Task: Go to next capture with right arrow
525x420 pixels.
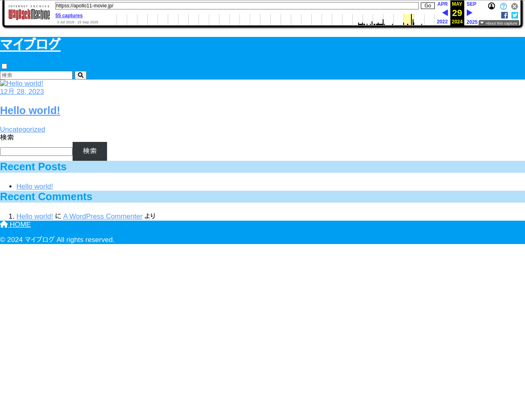Action: [x=470, y=13]
